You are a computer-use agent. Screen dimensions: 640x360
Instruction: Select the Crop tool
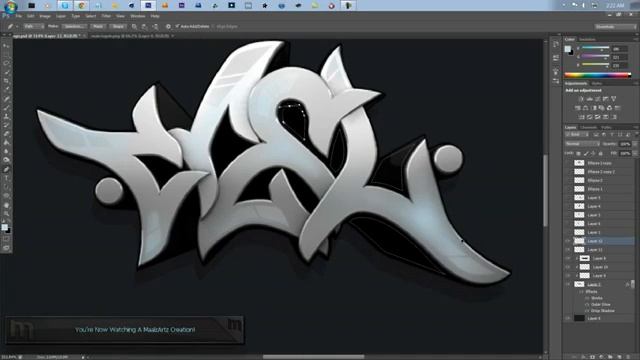click(x=6, y=81)
